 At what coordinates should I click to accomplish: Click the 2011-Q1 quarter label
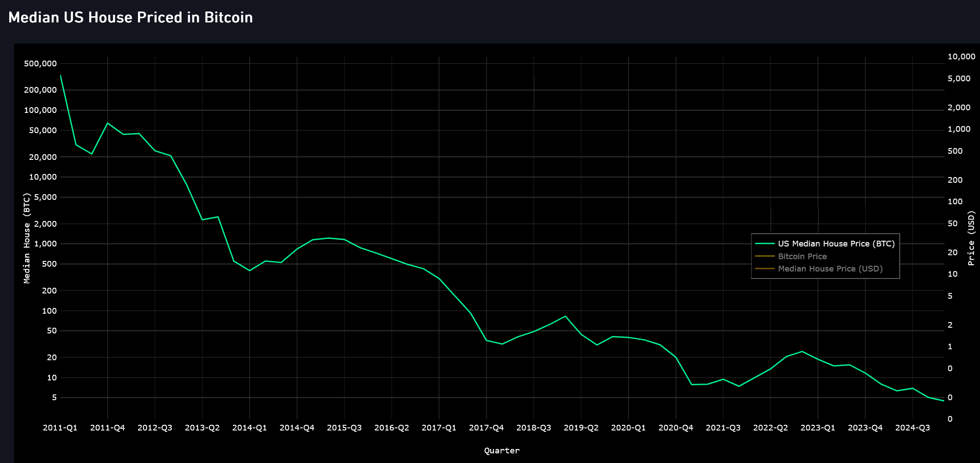(x=60, y=428)
